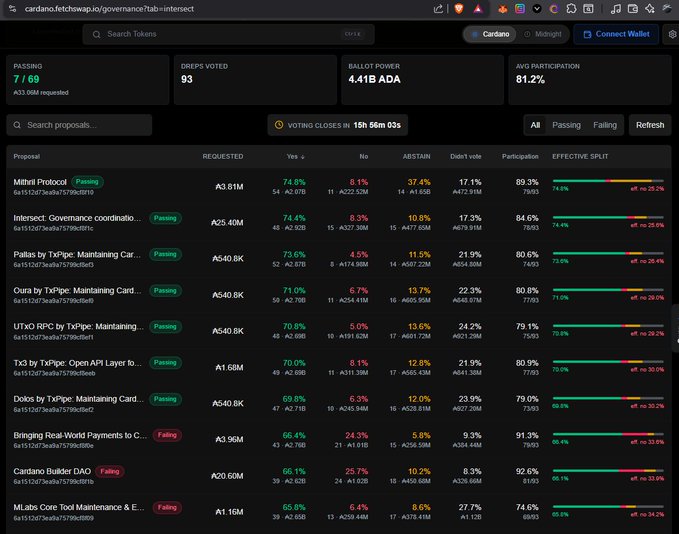The height and width of the screenshot is (534, 679).
Task: Click the AVG PARTICIPATION 81.2% card
Action: click(590, 79)
